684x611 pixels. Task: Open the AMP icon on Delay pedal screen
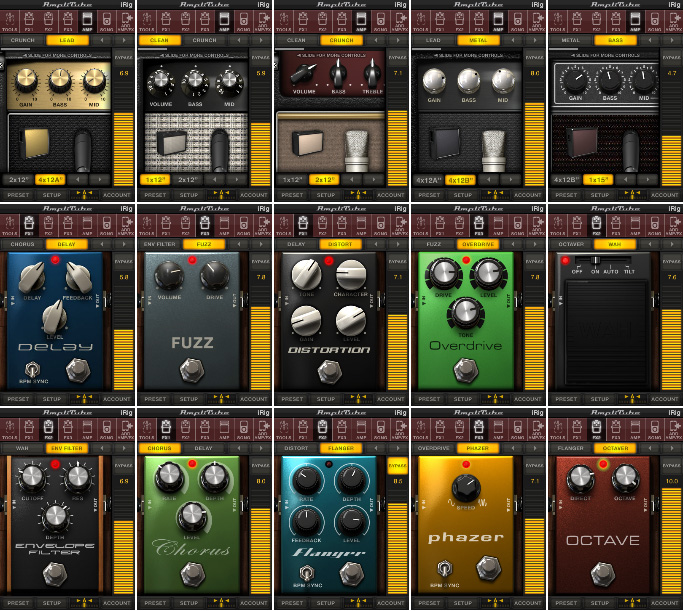coord(87,225)
